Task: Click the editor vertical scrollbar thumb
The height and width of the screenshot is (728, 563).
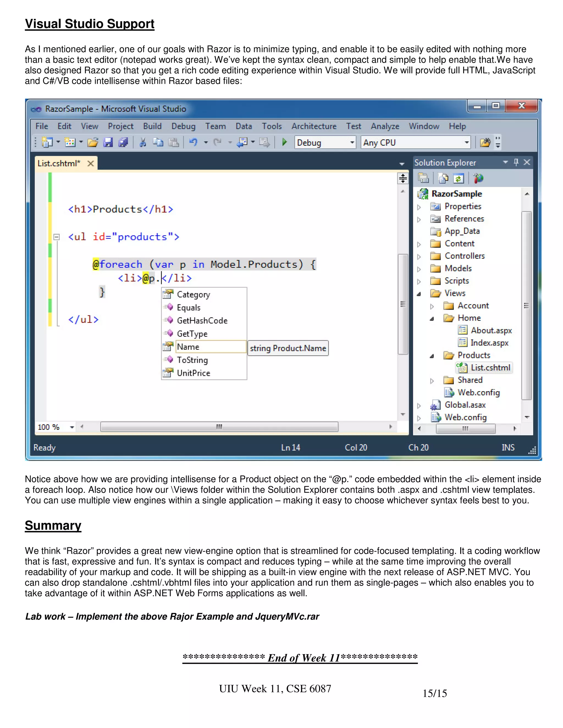Action: point(403,304)
